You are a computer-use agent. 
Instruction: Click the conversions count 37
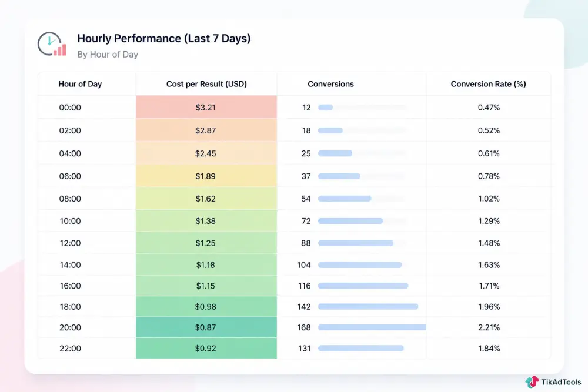click(x=306, y=176)
